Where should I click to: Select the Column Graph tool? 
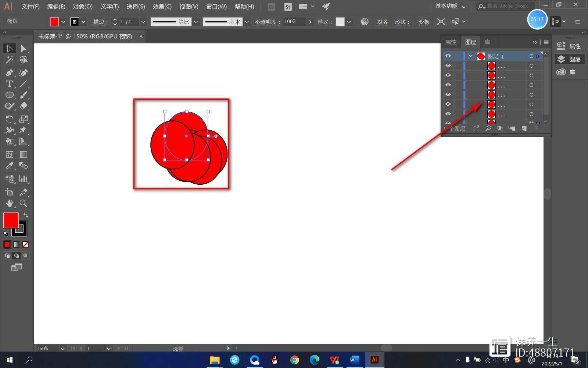pos(24,179)
